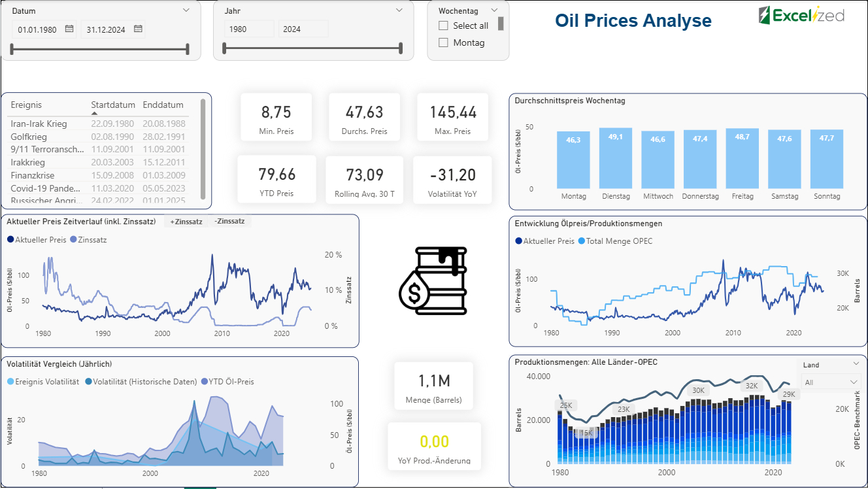868x489 pixels.
Task: Click Volatilität (Historische Daten) legend entry
Action: 141,382
